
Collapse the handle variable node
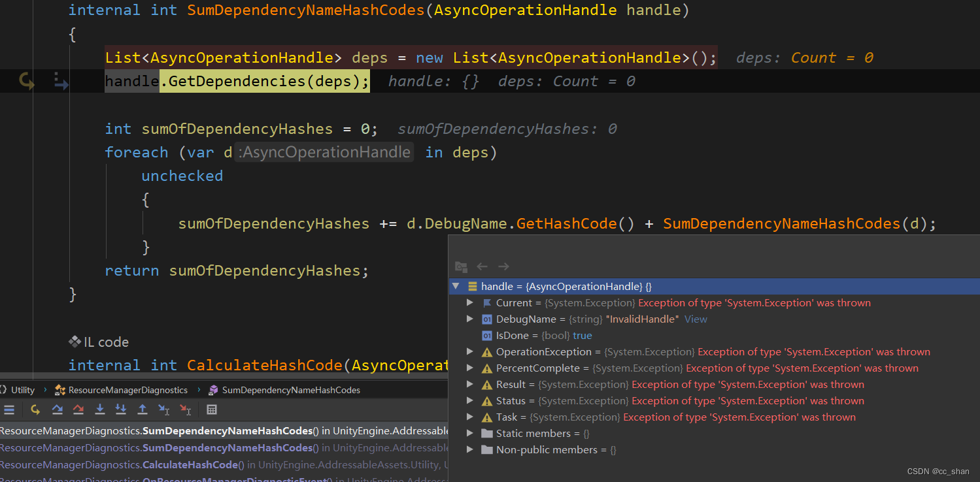click(x=456, y=286)
